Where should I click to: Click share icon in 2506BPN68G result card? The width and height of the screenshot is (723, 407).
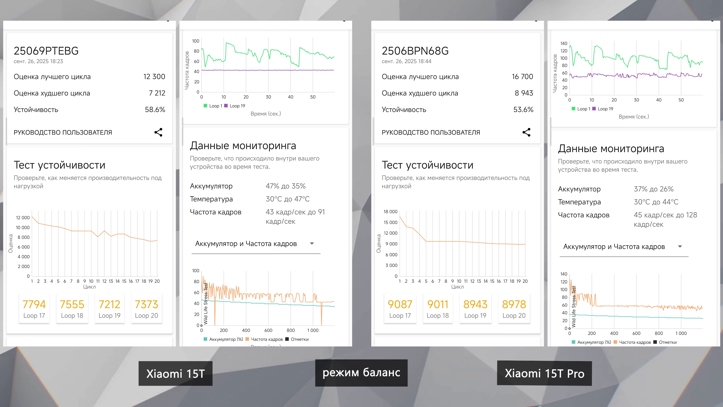526,132
